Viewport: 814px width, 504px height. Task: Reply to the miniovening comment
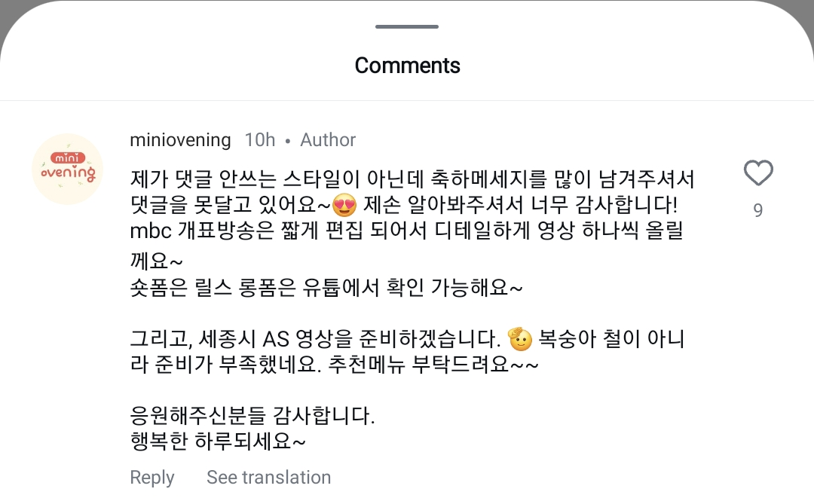pos(151,478)
